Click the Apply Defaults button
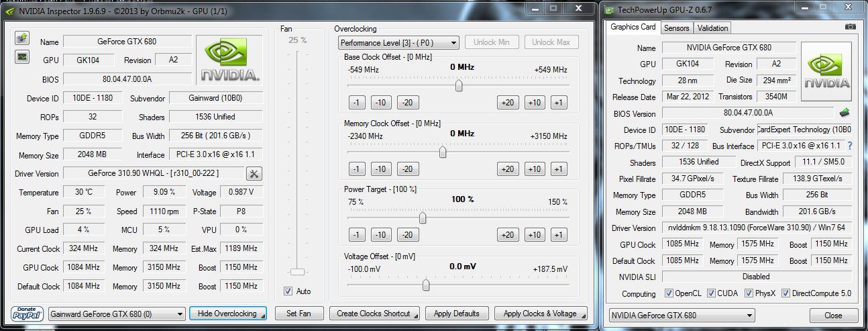Viewport: 868px width, 331px height. pyautogui.click(x=457, y=314)
